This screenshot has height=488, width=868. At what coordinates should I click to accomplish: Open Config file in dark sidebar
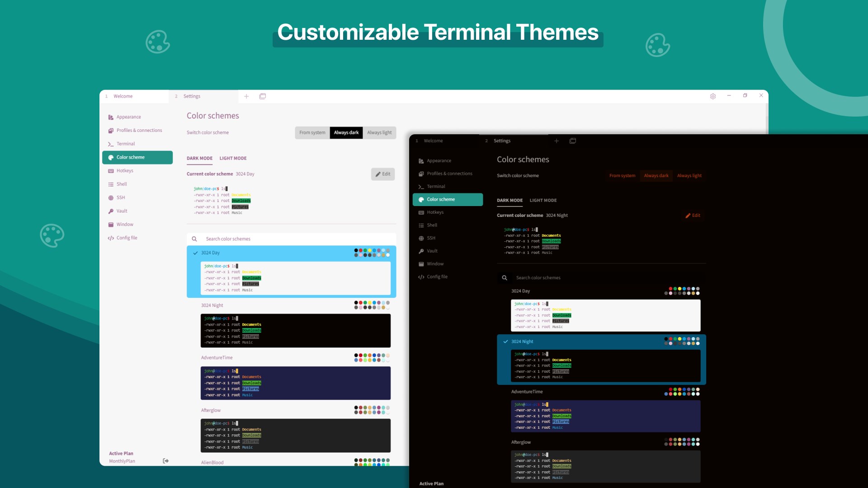click(437, 277)
